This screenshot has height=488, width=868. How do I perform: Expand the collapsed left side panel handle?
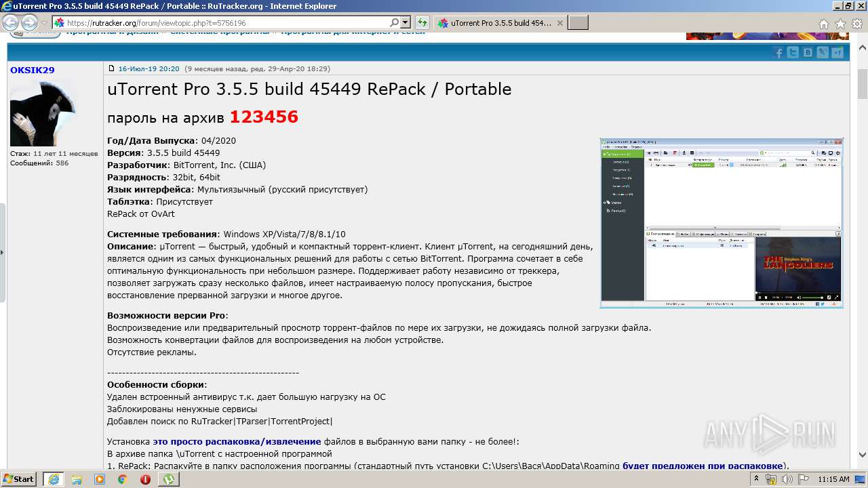(3, 252)
